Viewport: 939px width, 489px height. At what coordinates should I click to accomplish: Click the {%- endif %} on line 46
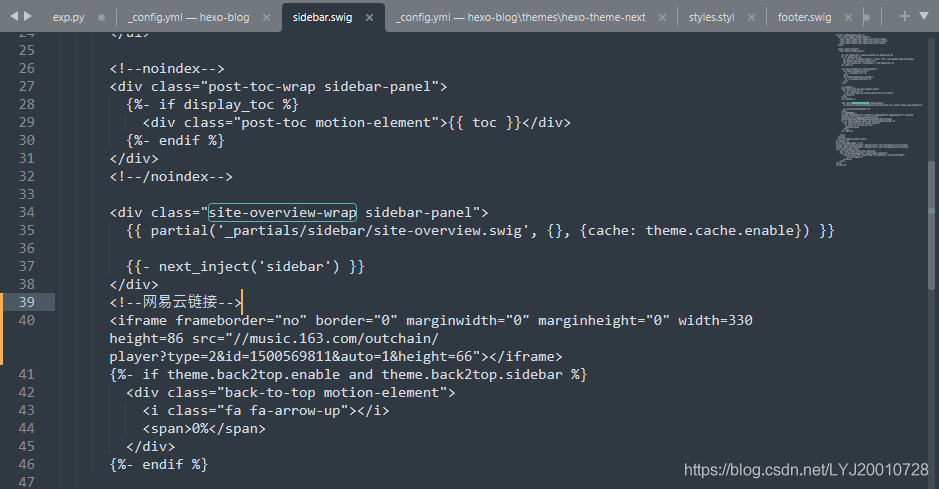[159, 464]
